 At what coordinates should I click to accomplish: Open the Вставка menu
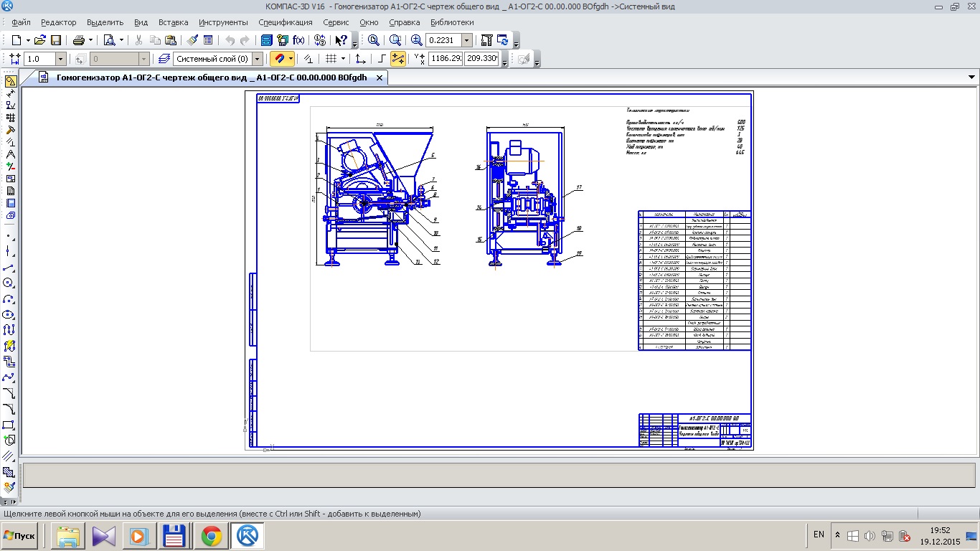click(174, 22)
